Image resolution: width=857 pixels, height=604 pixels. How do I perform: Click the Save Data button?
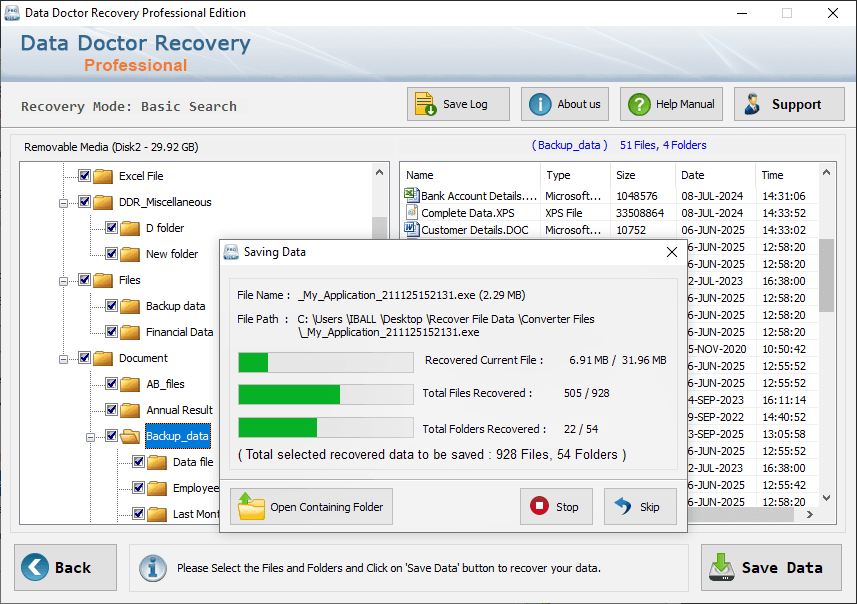tap(771, 567)
